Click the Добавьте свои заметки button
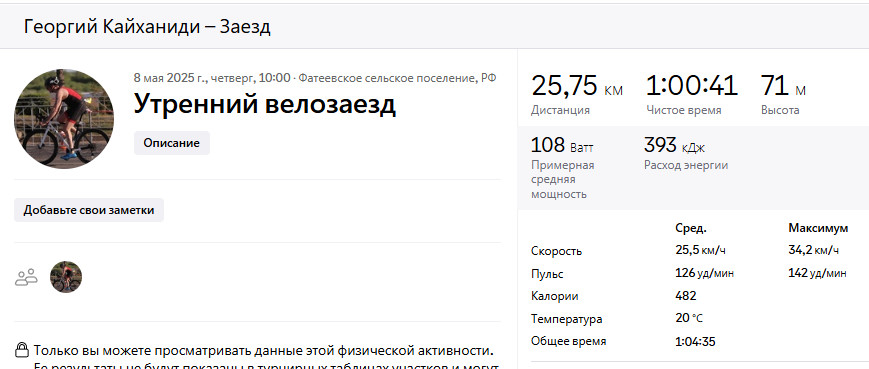The image size is (869, 369). (x=89, y=210)
